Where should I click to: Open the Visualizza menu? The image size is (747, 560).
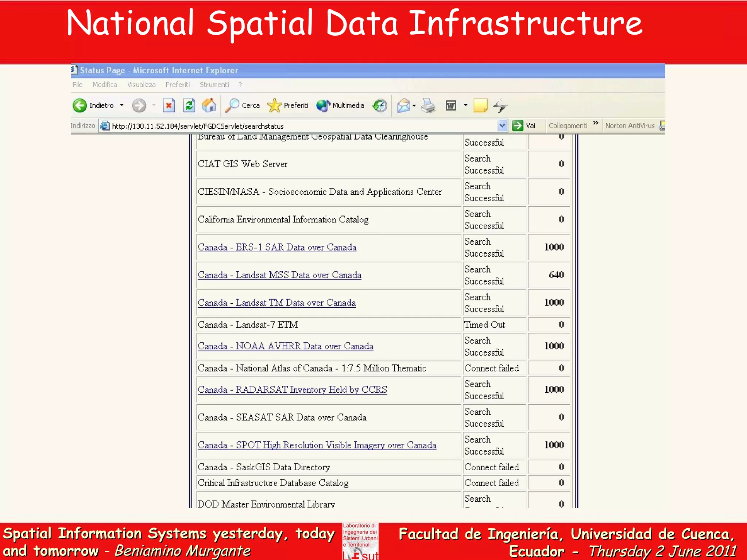click(x=141, y=85)
